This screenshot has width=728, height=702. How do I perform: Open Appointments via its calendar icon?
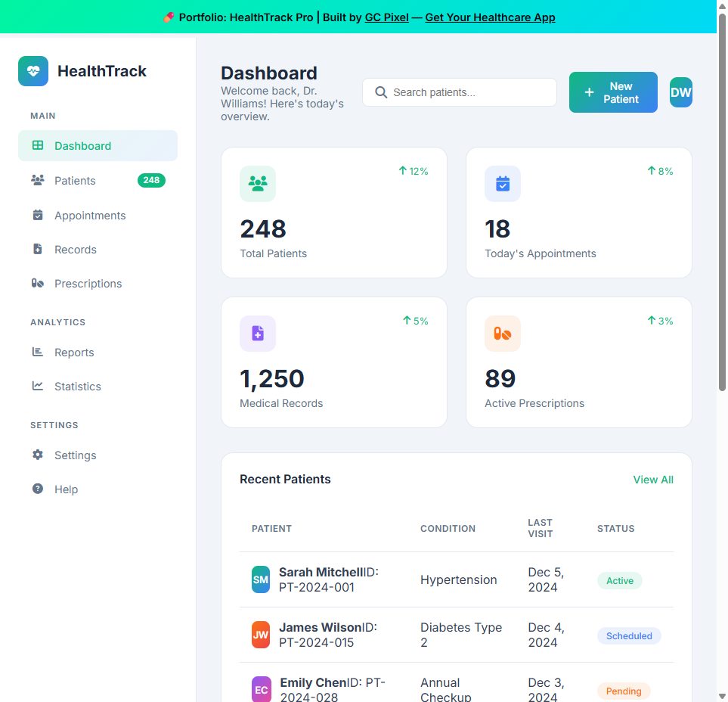37,215
